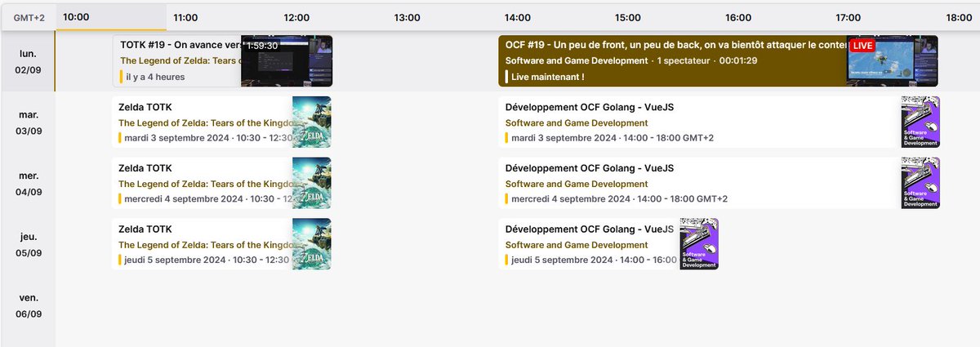The width and height of the screenshot is (980, 347).
Task: Click Software and Game Development category on mardi
Action: pyautogui.click(x=577, y=122)
